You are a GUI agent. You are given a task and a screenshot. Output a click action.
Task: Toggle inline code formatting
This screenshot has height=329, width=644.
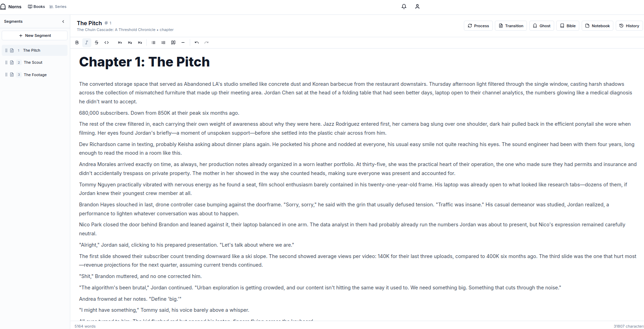point(106,43)
